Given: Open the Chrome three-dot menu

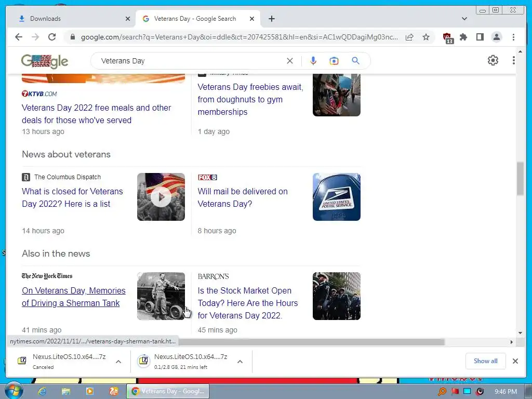Looking at the screenshot, I should tap(513, 37).
